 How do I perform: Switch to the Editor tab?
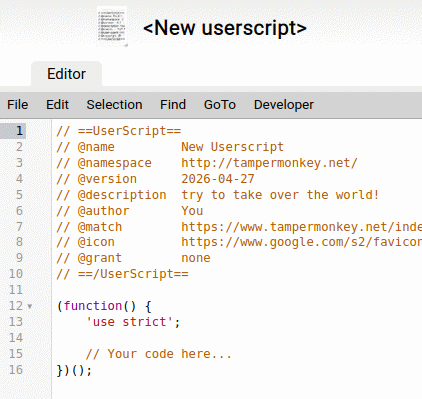[x=66, y=74]
